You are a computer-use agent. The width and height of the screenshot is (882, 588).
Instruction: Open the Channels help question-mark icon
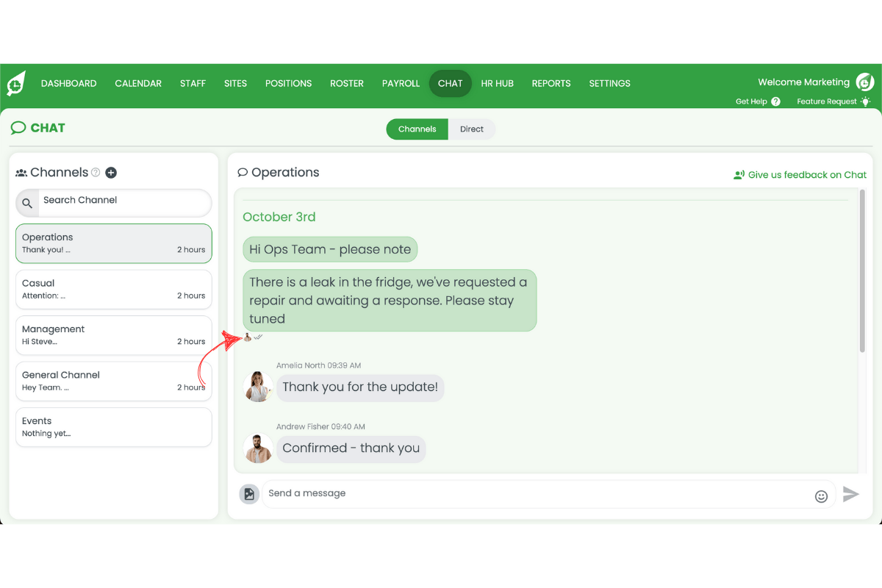[96, 172]
